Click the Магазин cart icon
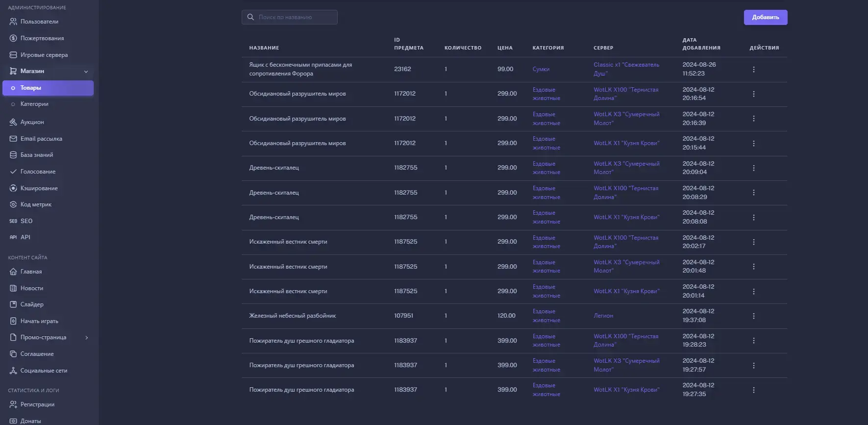868x425 pixels. 13,71
